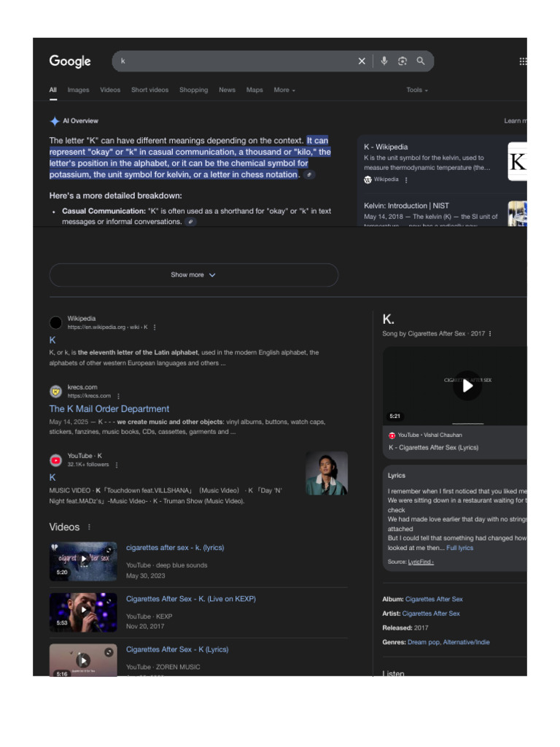Open options menu for K - Wikipedia card

406,179
